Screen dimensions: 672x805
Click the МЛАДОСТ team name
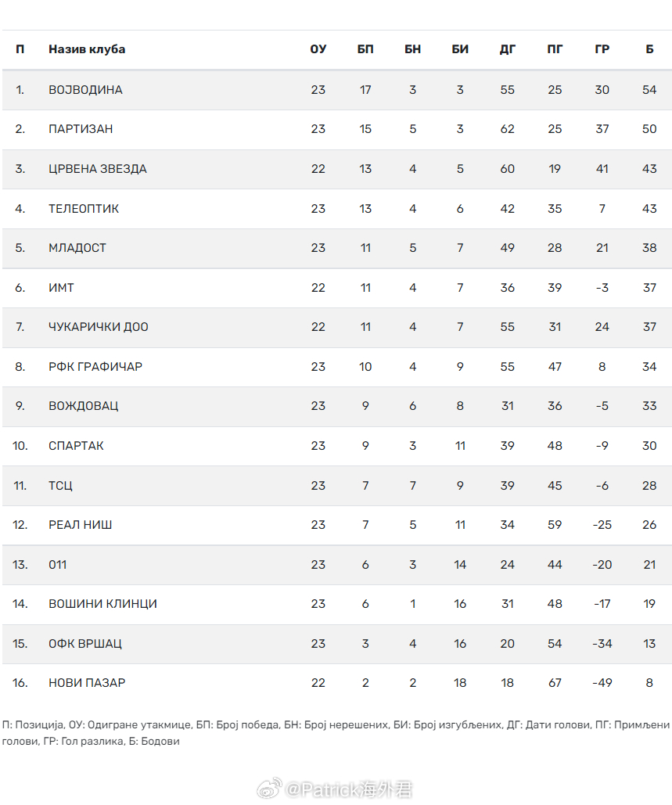[77, 248]
